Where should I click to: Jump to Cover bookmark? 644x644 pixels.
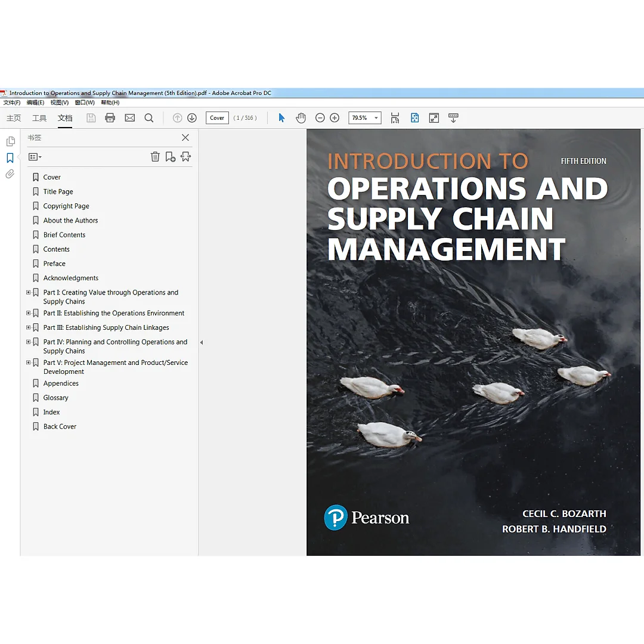(52, 178)
